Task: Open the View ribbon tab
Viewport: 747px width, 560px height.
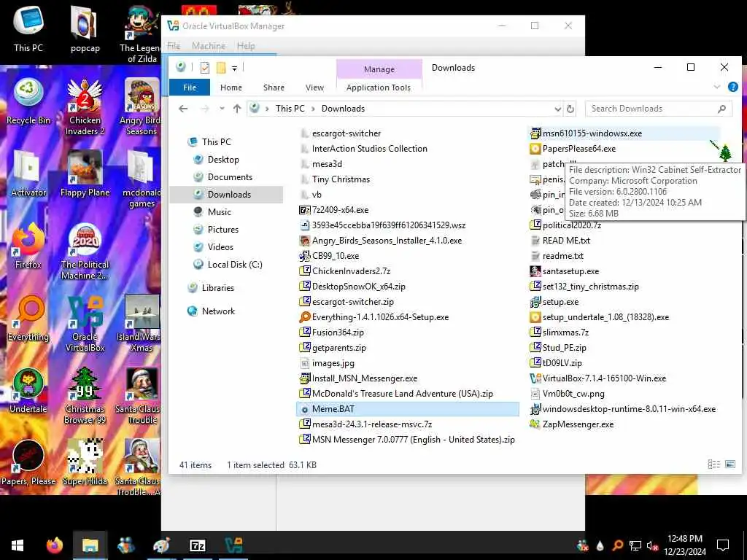Action: point(314,87)
